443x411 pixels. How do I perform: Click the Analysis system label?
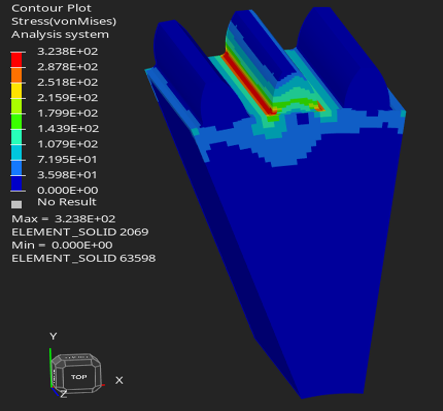click(60, 34)
